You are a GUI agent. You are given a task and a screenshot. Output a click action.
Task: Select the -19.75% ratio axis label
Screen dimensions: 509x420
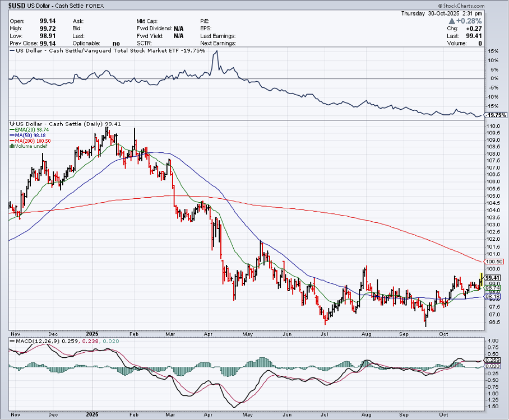[x=496, y=115]
